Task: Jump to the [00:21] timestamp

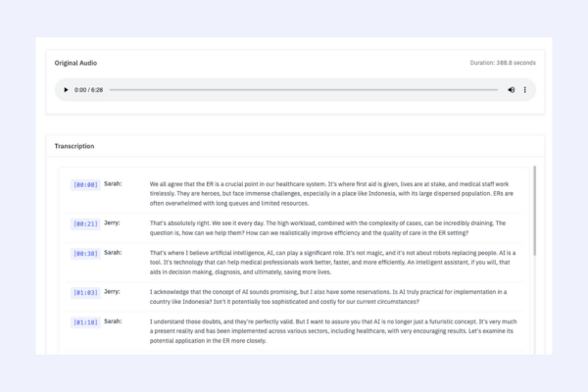Action: click(x=84, y=223)
